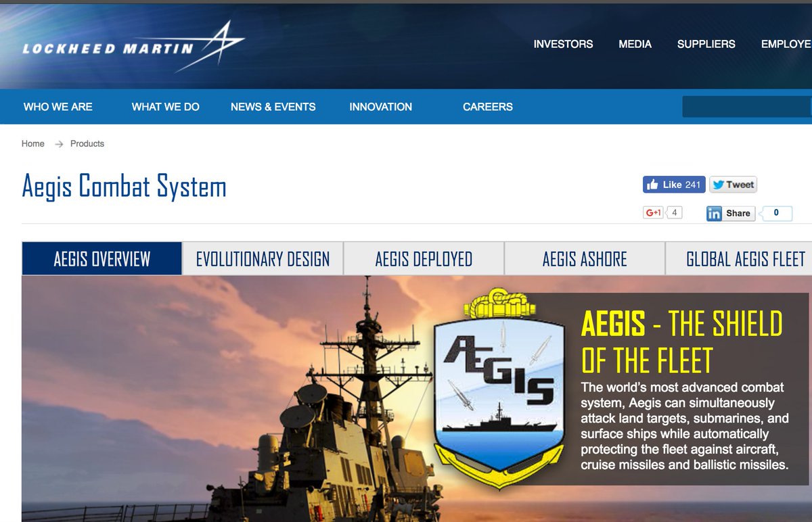Image resolution: width=812 pixels, height=522 pixels.
Task: Open the Innovation menu
Action: [381, 107]
